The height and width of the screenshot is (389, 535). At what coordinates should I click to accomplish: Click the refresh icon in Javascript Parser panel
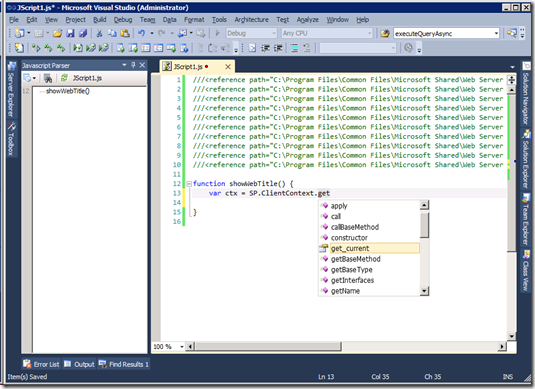click(x=64, y=78)
